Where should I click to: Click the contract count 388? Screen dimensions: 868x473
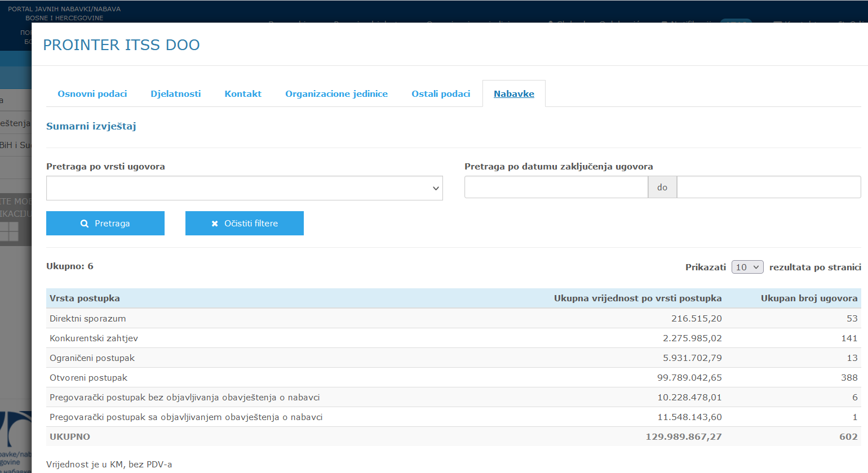coord(849,378)
